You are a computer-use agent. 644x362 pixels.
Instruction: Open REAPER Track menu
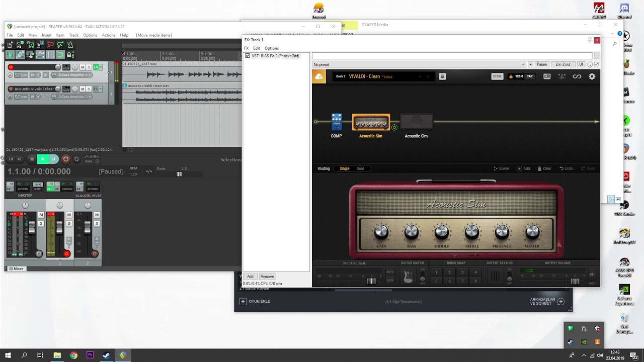coord(73,35)
